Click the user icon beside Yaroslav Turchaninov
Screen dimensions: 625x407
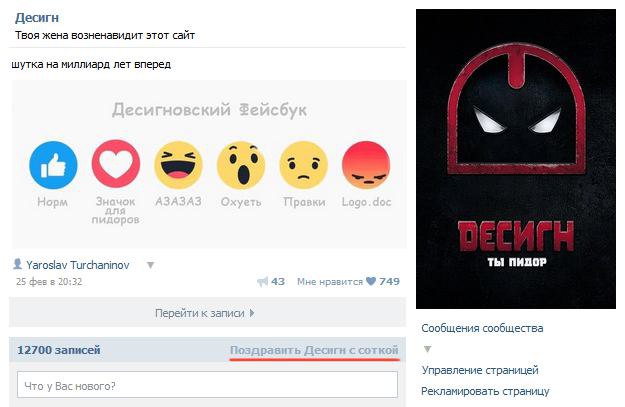point(18,263)
